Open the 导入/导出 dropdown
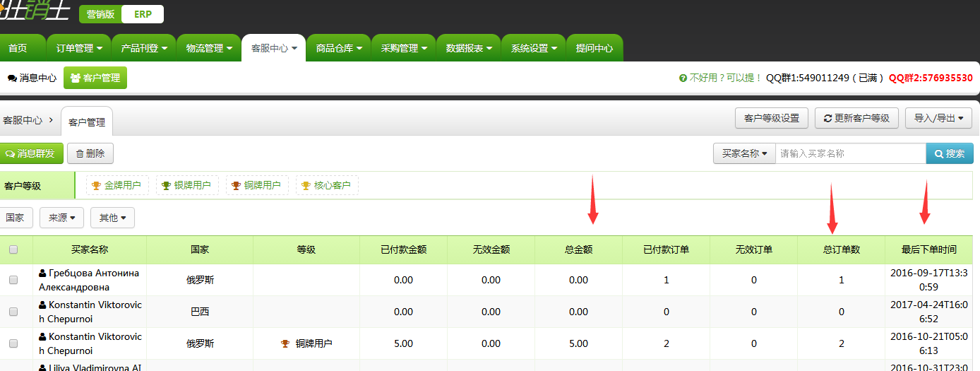Image resolution: width=980 pixels, height=371 pixels. (938, 118)
